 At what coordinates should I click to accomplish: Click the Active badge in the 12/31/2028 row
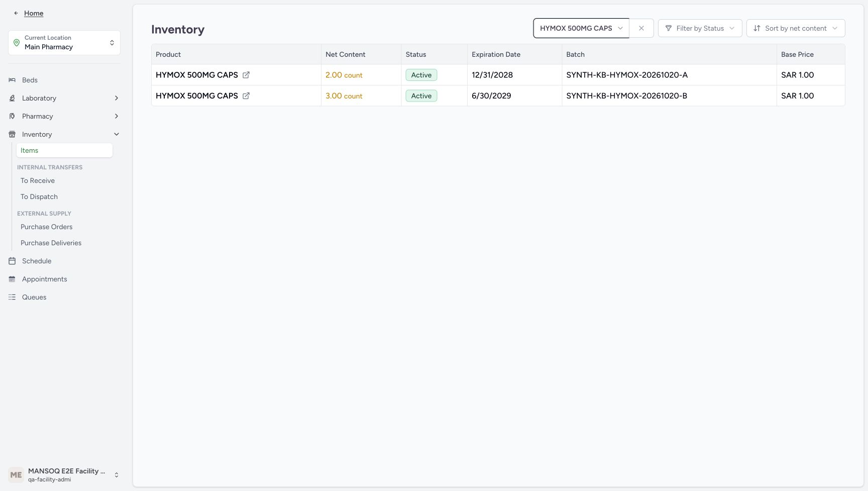click(421, 75)
